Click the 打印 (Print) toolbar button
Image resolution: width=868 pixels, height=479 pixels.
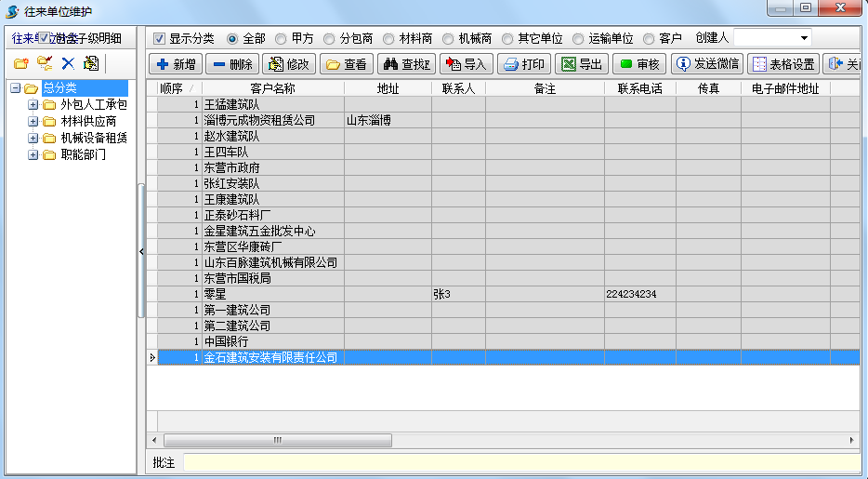[x=523, y=64]
